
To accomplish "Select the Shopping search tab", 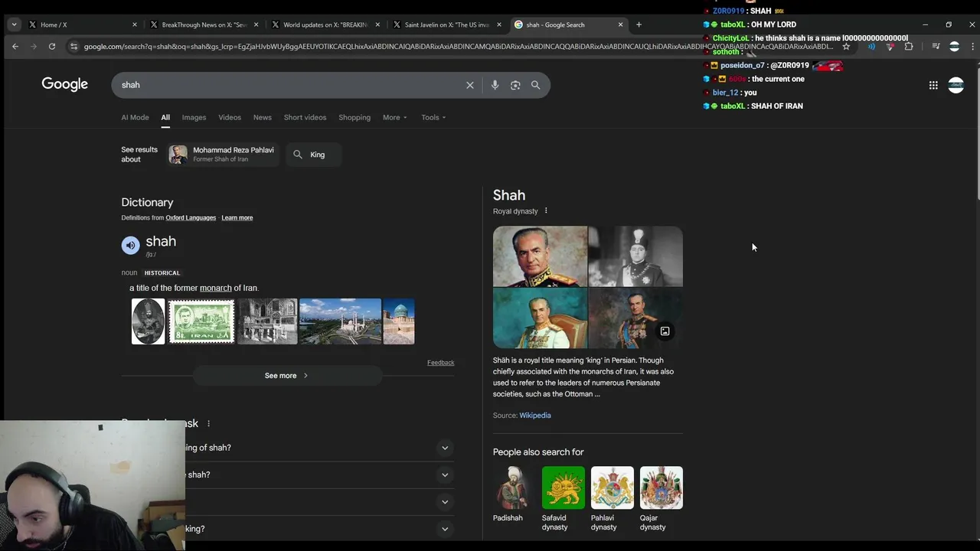I will [354, 117].
